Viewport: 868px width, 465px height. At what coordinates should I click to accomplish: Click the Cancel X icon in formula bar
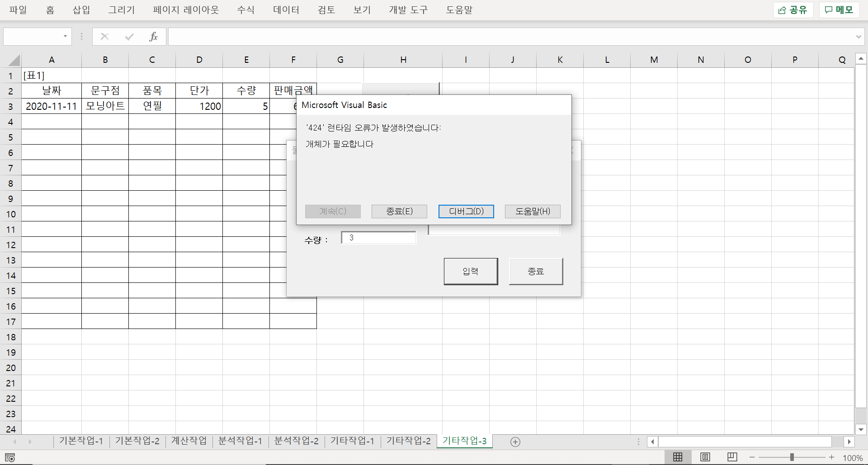(104, 37)
